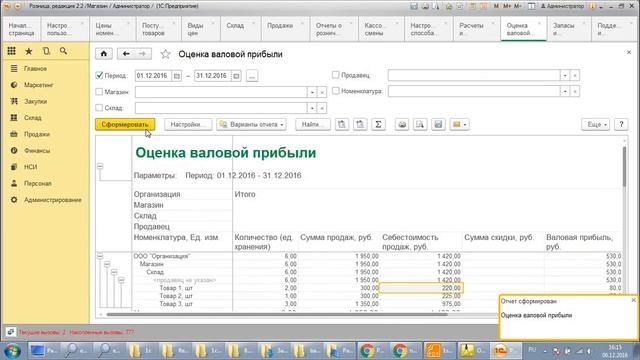Enable the Продавец filter checkbox
The width and height of the screenshot is (640, 360).
pyautogui.click(x=336, y=75)
